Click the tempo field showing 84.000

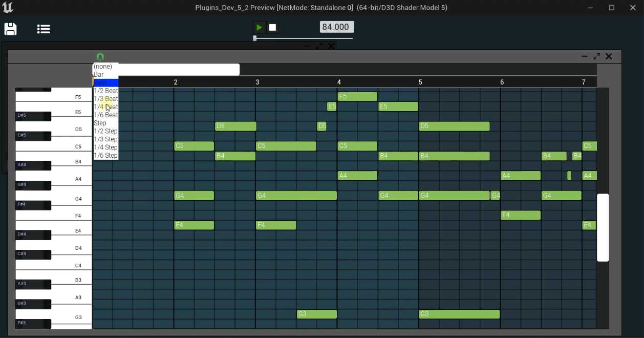pyautogui.click(x=336, y=27)
